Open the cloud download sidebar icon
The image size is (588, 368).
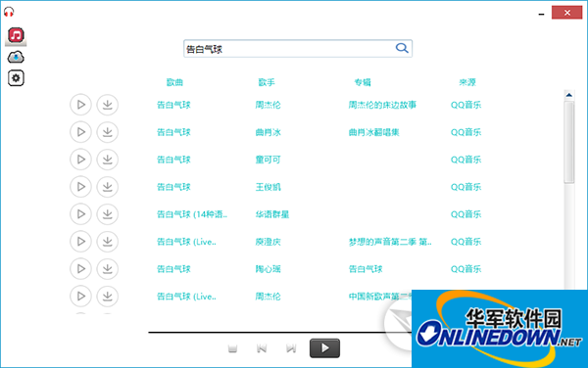16,58
